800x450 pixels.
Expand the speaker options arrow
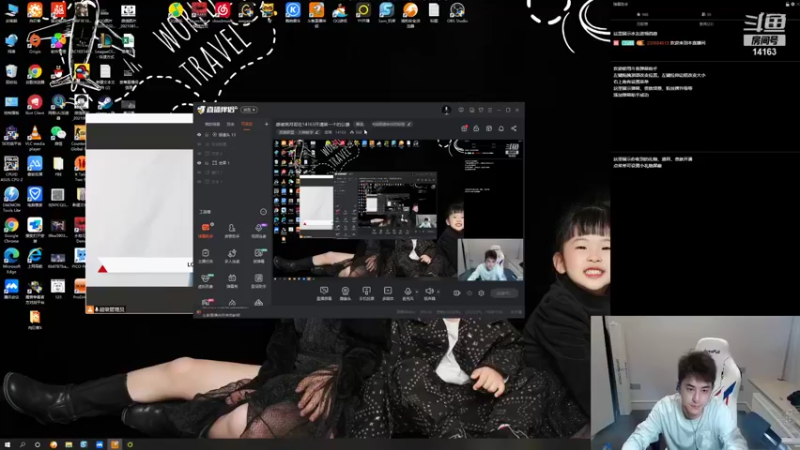pos(438,292)
